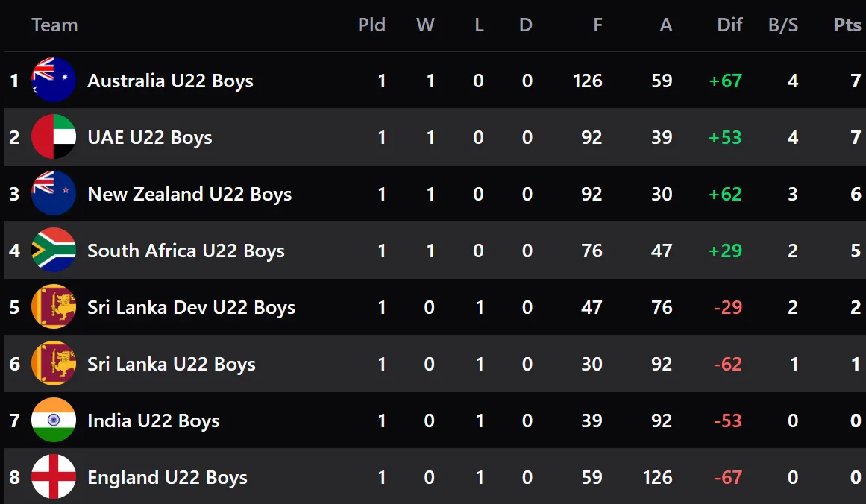Click the Team column header

point(54,25)
